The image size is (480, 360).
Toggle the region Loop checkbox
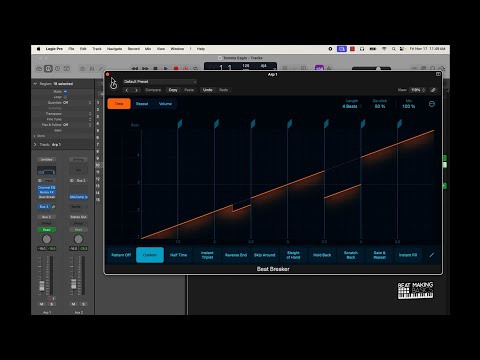tap(65, 97)
